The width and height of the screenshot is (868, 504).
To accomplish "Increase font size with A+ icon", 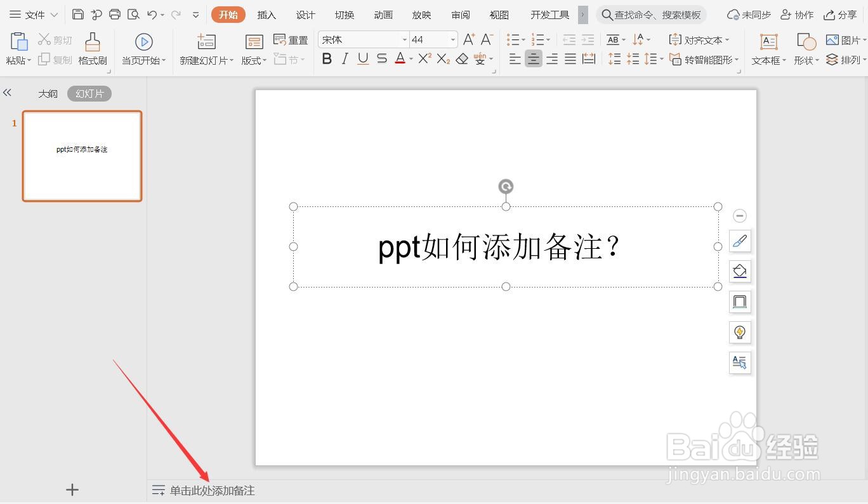I will (x=469, y=39).
